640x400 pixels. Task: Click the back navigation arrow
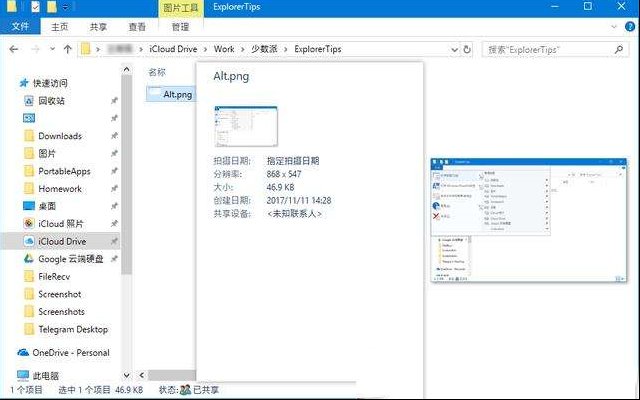tap(14, 48)
